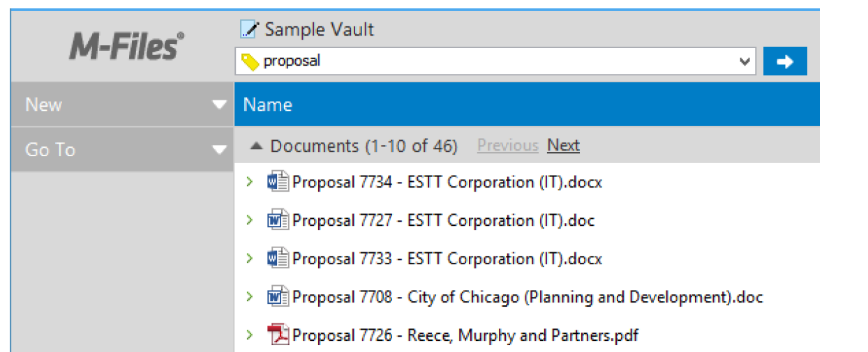Click the Word icon for Proposal 7727
Image resolution: width=868 pixels, height=352 pixels.
[x=278, y=221]
